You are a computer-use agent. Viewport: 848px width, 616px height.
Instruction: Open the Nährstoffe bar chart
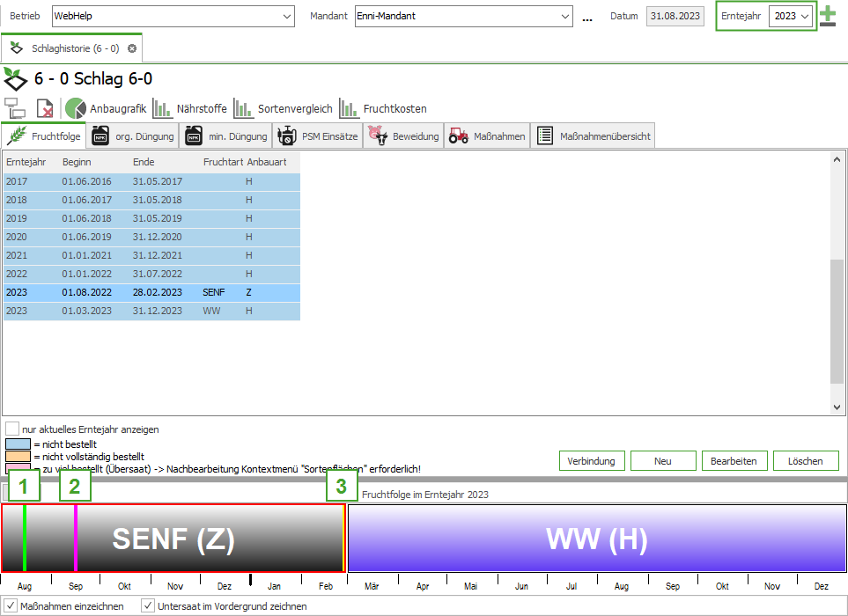click(x=189, y=108)
